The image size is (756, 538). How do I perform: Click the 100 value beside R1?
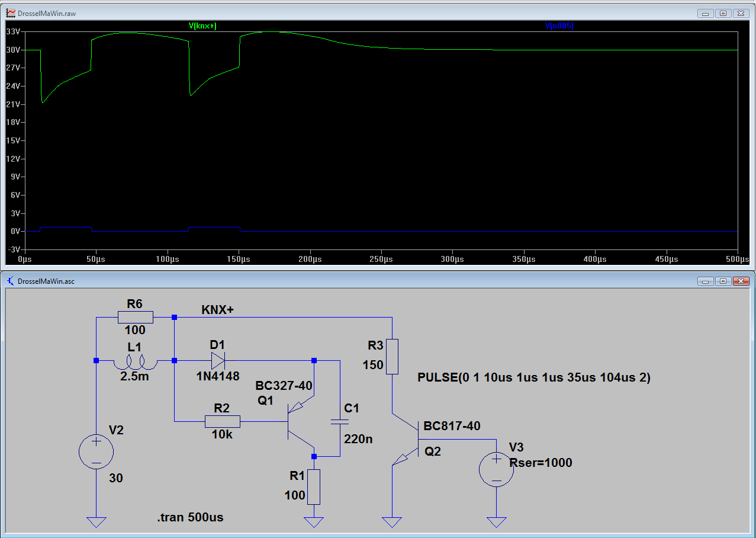pyautogui.click(x=295, y=495)
